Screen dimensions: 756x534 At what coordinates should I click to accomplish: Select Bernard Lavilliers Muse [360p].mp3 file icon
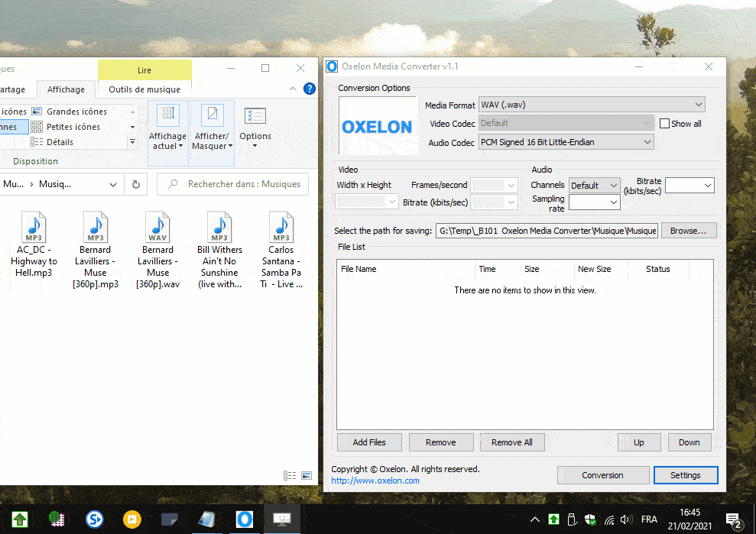[x=96, y=227]
